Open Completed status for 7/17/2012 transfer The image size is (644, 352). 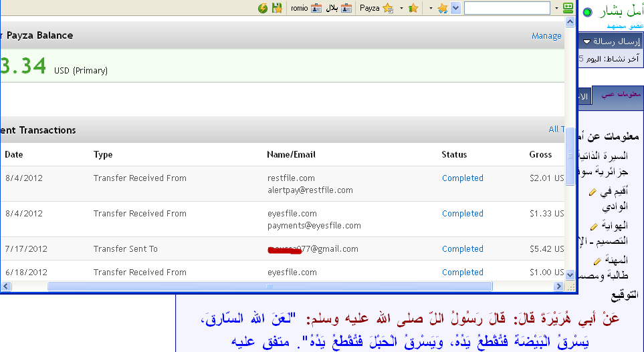463,248
